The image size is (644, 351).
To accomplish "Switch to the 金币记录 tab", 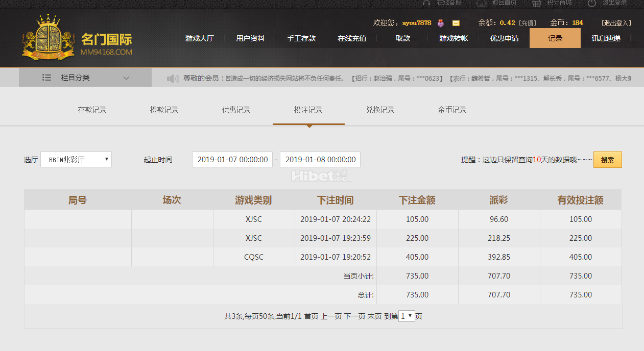I will coord(452,110).
